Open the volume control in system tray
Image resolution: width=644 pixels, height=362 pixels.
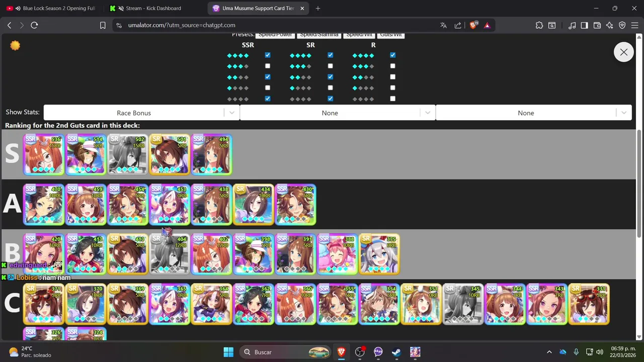[x=599, y=352]
